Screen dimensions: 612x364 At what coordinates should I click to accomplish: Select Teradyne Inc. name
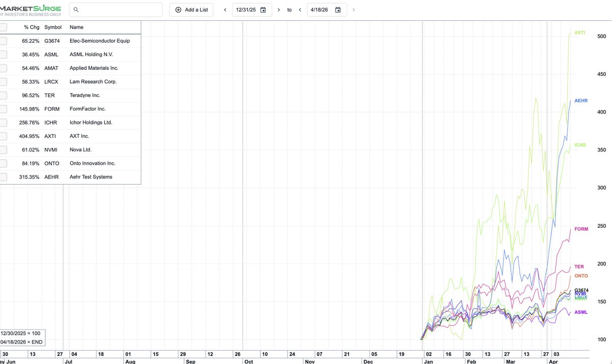coord(85,95)
